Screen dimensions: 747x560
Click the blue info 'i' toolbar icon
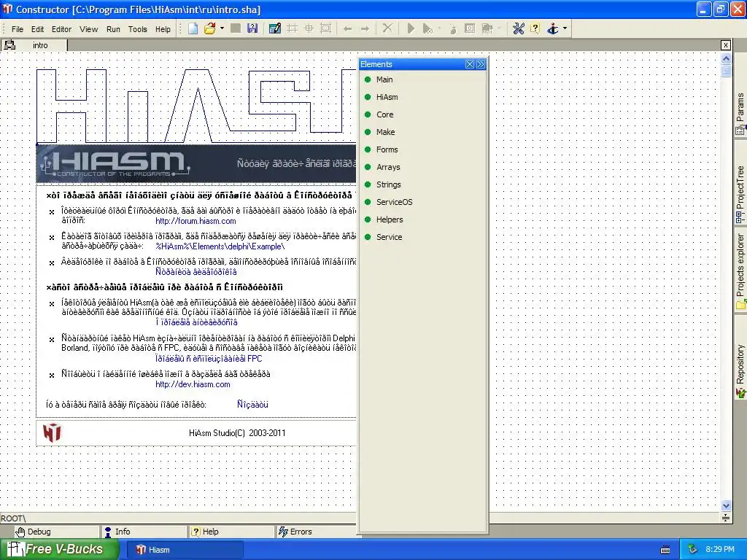[x=553, y=28]
